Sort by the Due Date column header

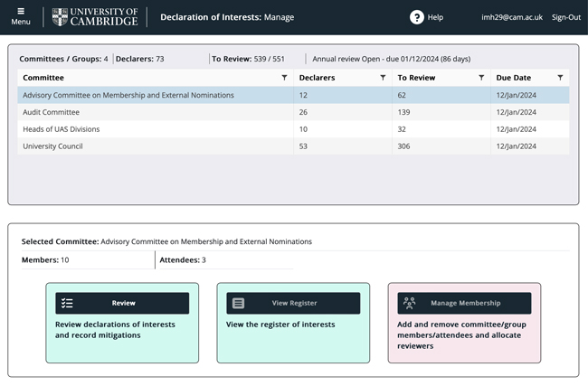click(514, 78)
